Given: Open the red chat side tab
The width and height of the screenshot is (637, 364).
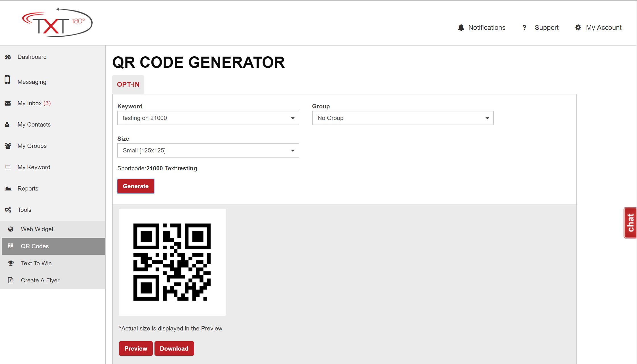Looking at the screenshot, I should click(630, 223).
